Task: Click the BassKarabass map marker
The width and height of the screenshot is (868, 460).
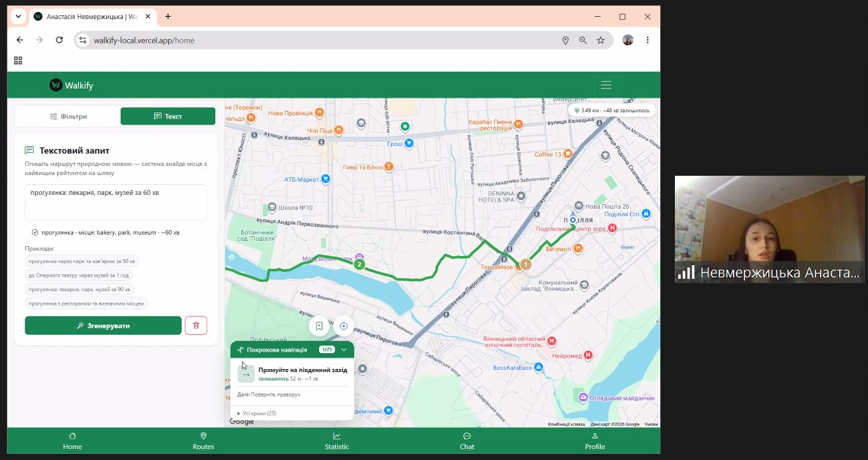Action: (x=539, y=368)
